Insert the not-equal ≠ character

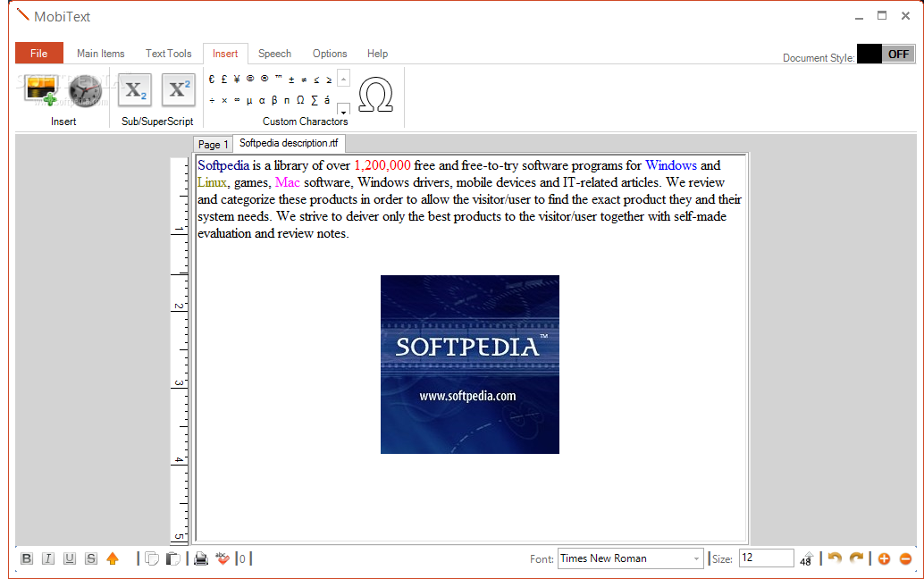tap(304, 80)
